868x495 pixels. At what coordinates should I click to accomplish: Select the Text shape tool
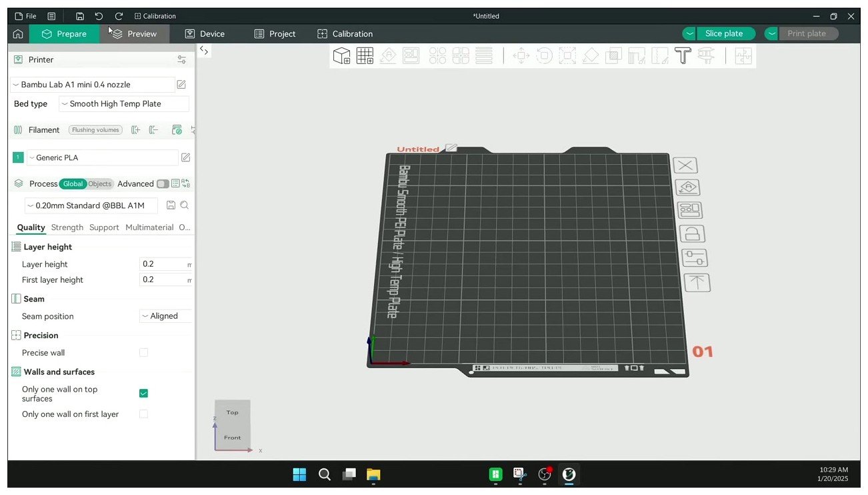coord(683,56)
